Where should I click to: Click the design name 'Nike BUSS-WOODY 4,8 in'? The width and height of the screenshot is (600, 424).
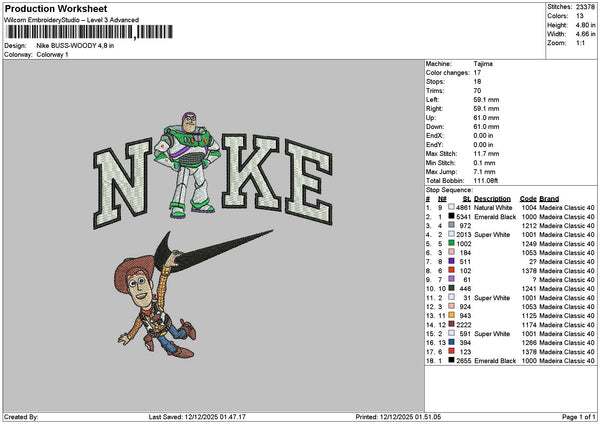coord(75,46)
